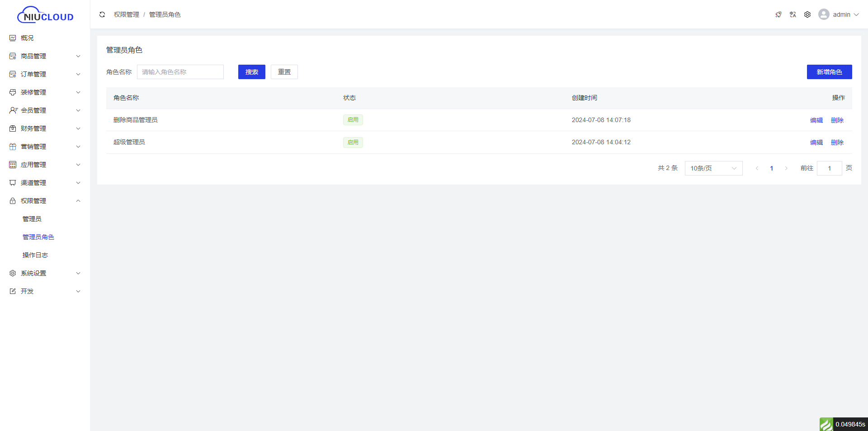Click the 新增角色 button

click(x=830, y=72)
